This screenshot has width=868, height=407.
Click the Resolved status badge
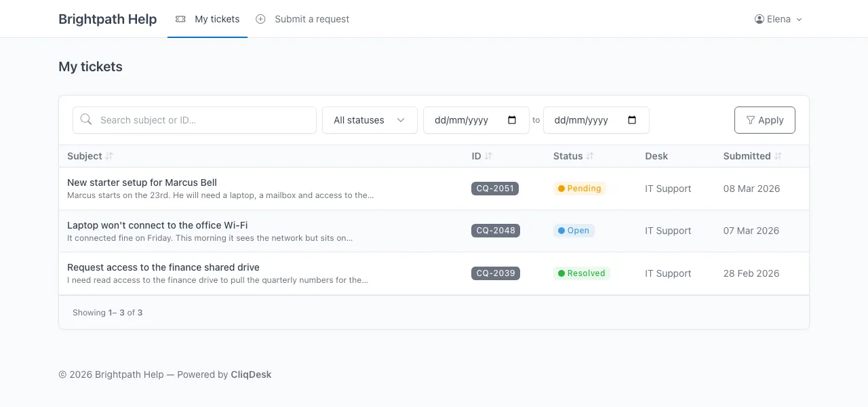[x=582, y=273]
